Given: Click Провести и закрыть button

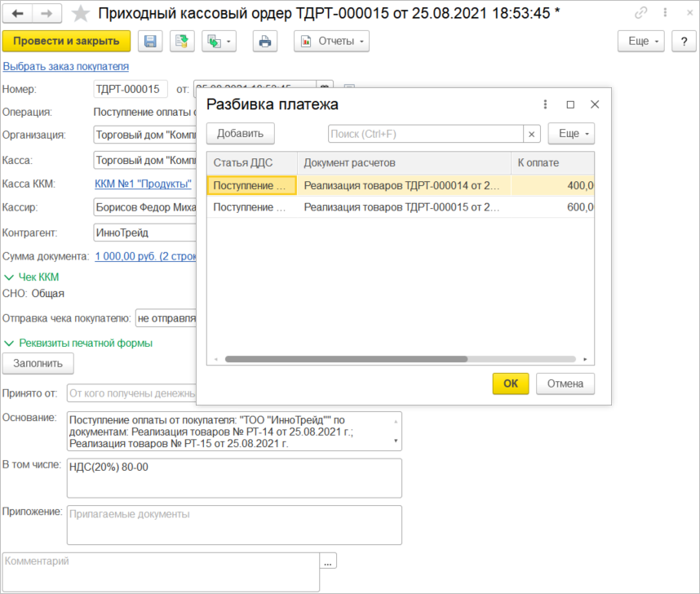Looking at the screenshot, I should pyautogui.click(x=67, y=42).
